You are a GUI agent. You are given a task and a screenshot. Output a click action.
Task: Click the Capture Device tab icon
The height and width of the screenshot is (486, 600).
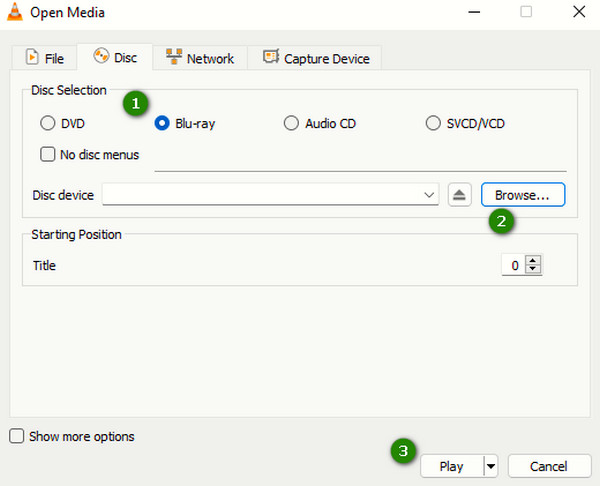click(x=270, y=58)
